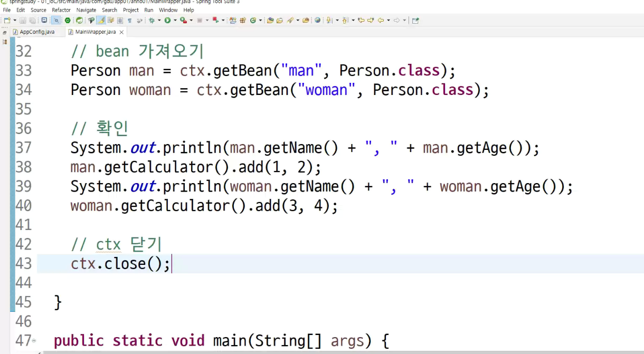Open the Search menu
Screen dimensions: 644x354
(110, 10)
